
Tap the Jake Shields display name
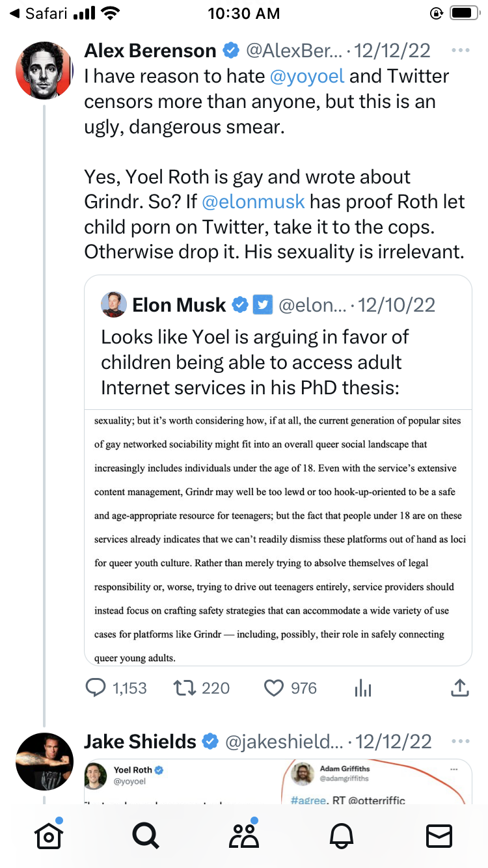point(140,742)
